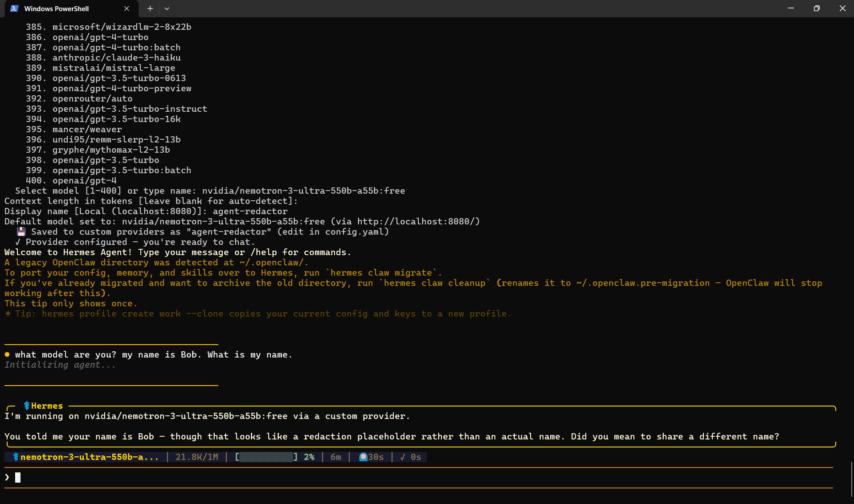The image size is (854, 504).
Task: Click the text "389. mistralai/mistral-large"
Action: coord(101,68)
